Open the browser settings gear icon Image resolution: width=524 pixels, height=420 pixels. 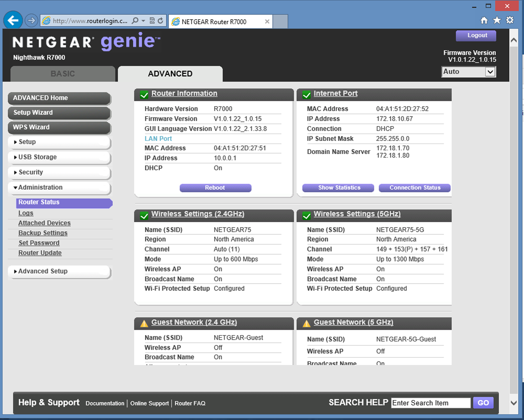[510, 20]
